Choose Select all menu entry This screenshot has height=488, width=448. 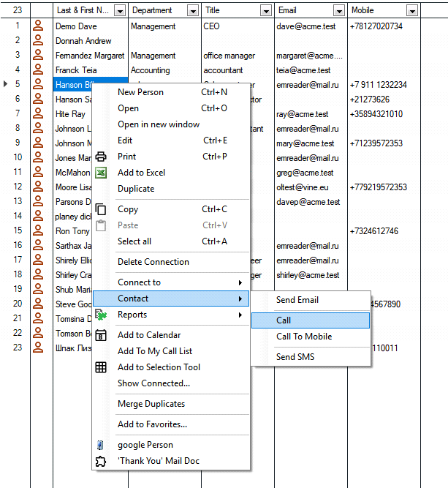171,241
